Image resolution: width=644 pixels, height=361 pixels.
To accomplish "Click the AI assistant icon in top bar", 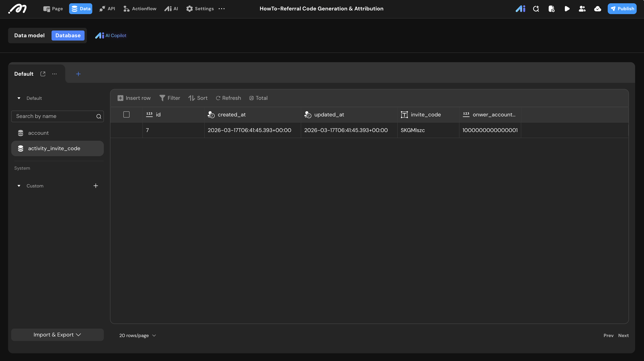I will (520, 9).
